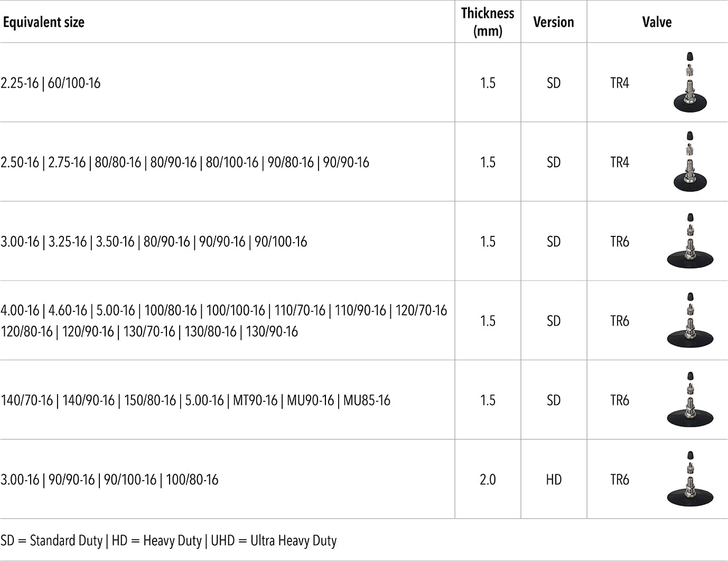Click the Valve column header
The width and height of the screenshot is (728, 561).
tap(657, 22)
